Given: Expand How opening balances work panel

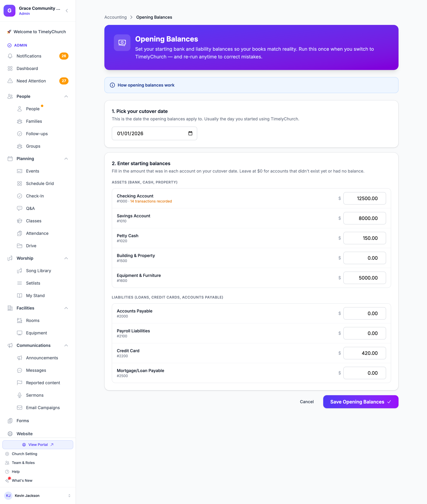Looking at the screenshot, I should [x=251, y=85].
